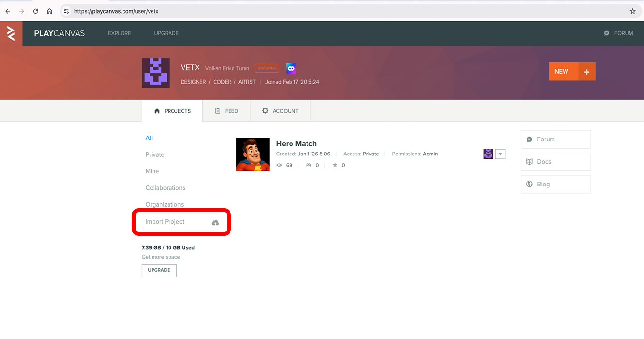Select the All projects filter
The width and height of the screenshot is (644, 339).
tap(149, 138)
